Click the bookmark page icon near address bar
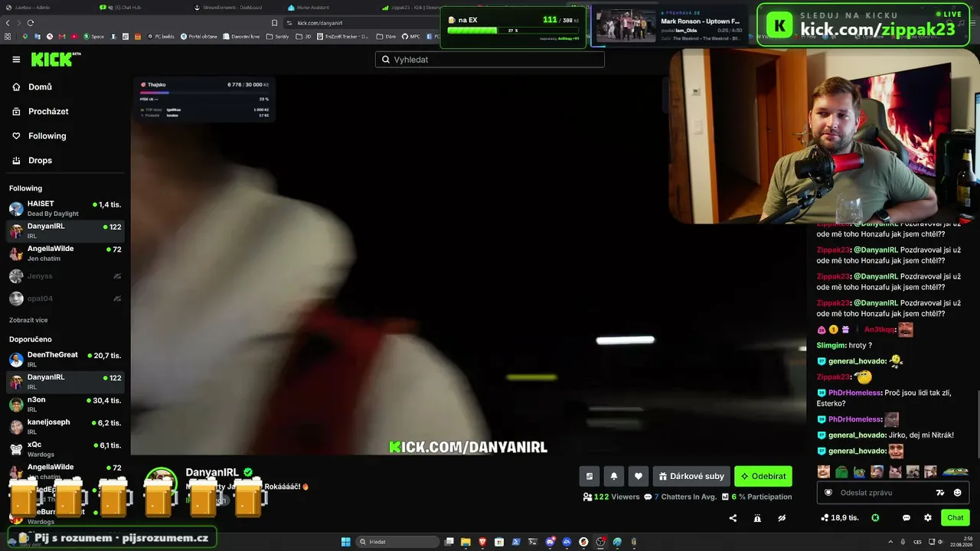 click(274, 23)
